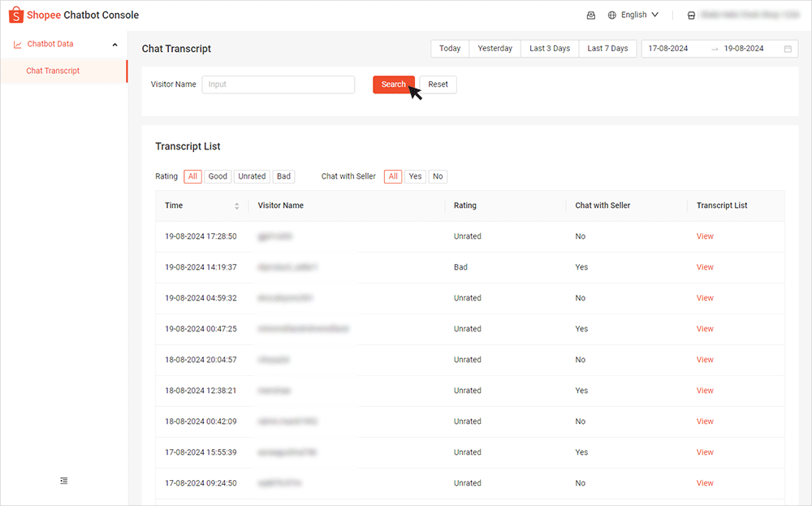Screen dimensions: 812x506
Task: Open the English language dropdown
Action: pos(640,15)
